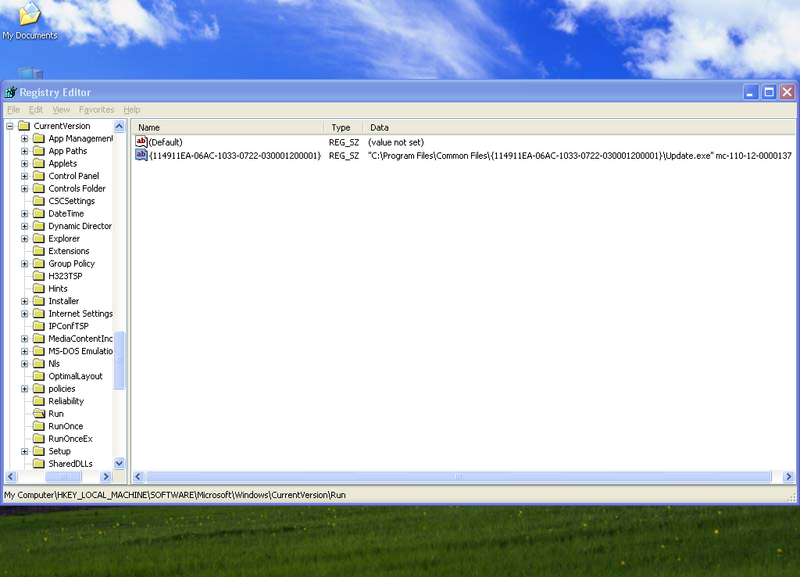The height and width of the screenshot is (577, 800).
Task: Select the CSCSettings folder icon
Action: (x=39, y=201)
